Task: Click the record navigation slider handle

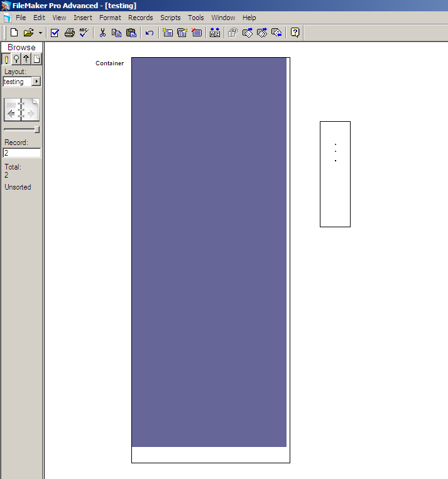Action: pos(36,129)
